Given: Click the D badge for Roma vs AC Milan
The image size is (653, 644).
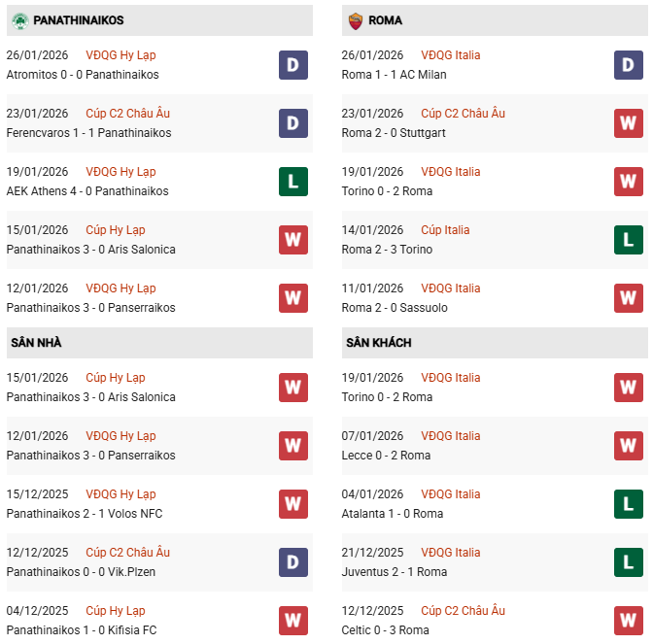Looking at the screenshot, I should [629, 65].
